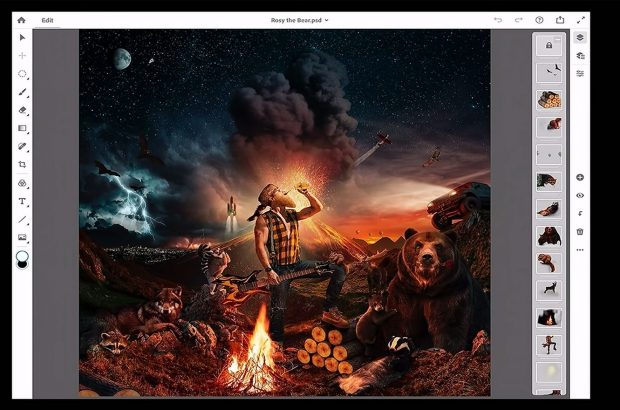Select the Lasso selection tool
The image size is (620, 410).
pyautogui.click(x=23, y=74)
